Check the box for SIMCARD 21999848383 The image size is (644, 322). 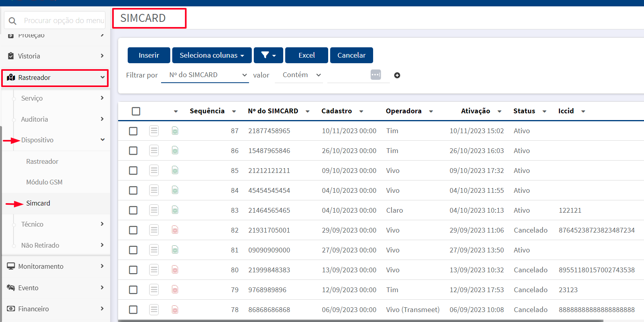point(133,270)
